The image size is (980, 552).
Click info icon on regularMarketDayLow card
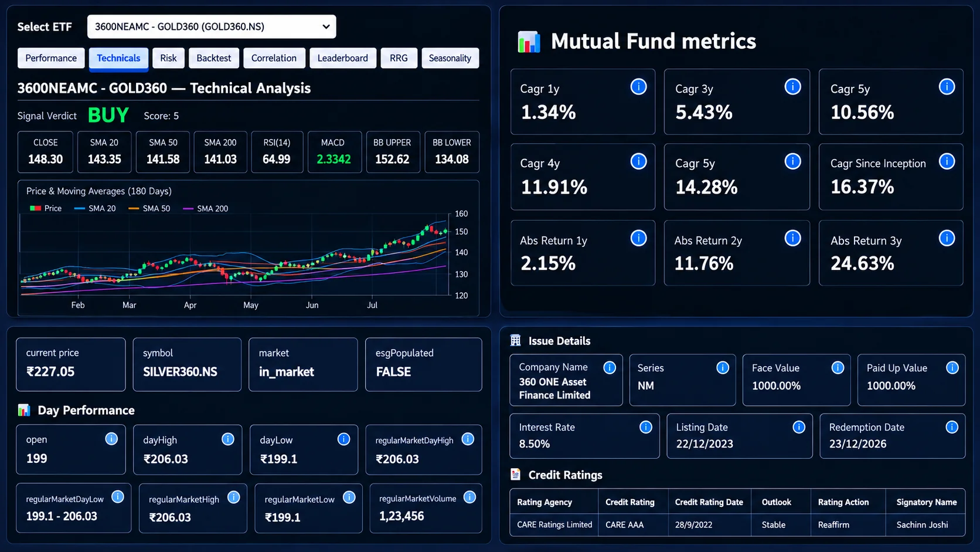pyautogui.click(x=118, y=497)
